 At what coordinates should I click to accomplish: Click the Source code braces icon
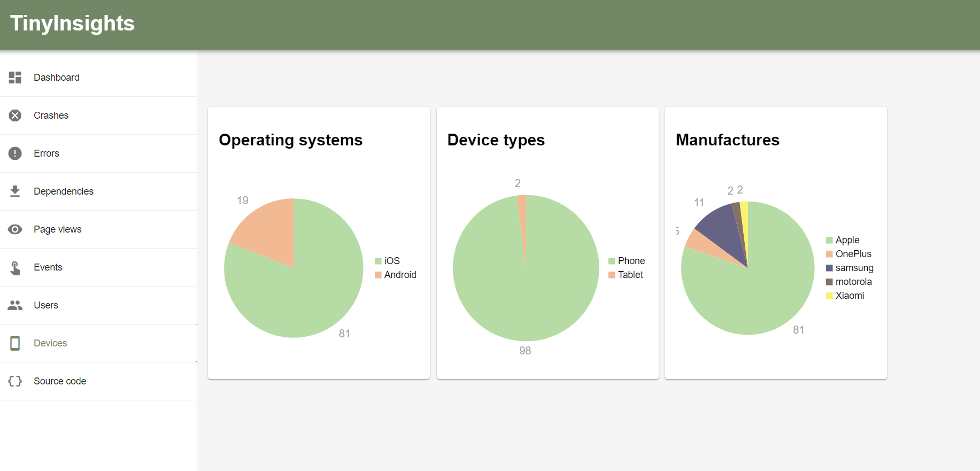(15, 381)
